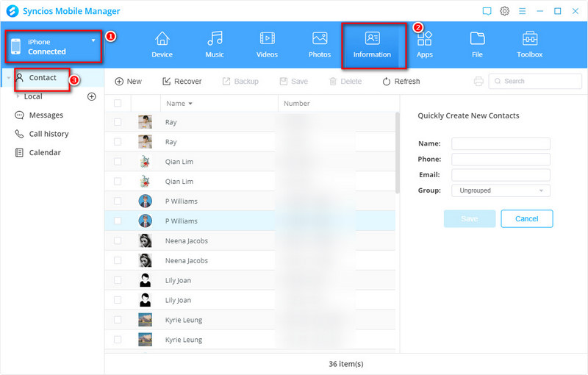Open the File tab
The width and height of the screenshot is (588, 375).
(477, 45)
